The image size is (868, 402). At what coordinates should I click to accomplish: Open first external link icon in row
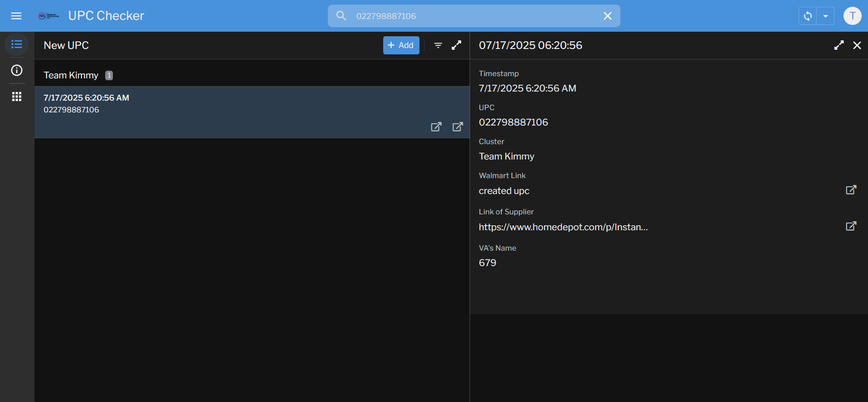point(436,127)
